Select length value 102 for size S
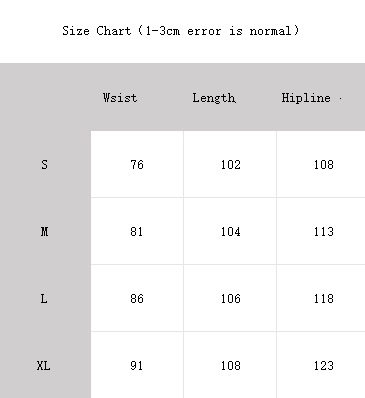The width and height of the screenshot is (365, 398). [x=231, y=165]
